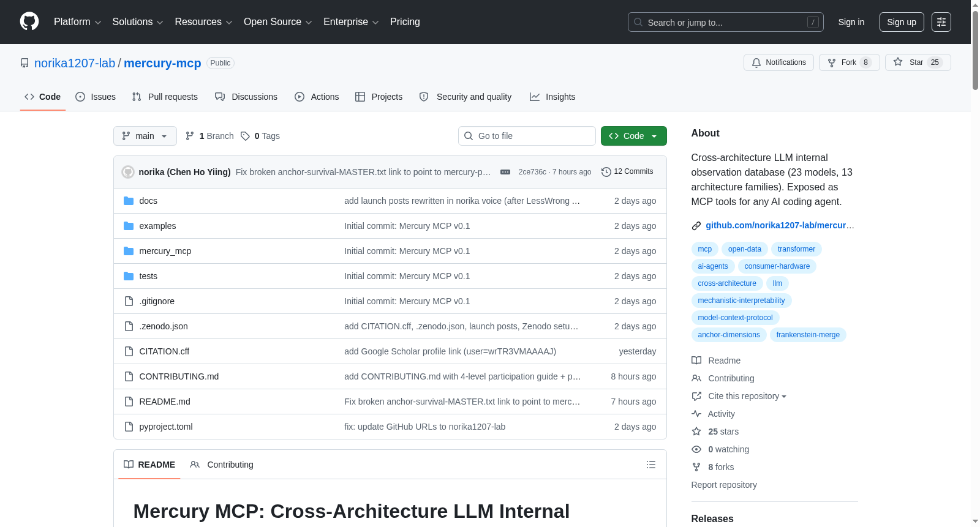Viewport: 980px width, 527px height.
Task: Click the repository icon before norika1207-lab
Action: (24, 63)
